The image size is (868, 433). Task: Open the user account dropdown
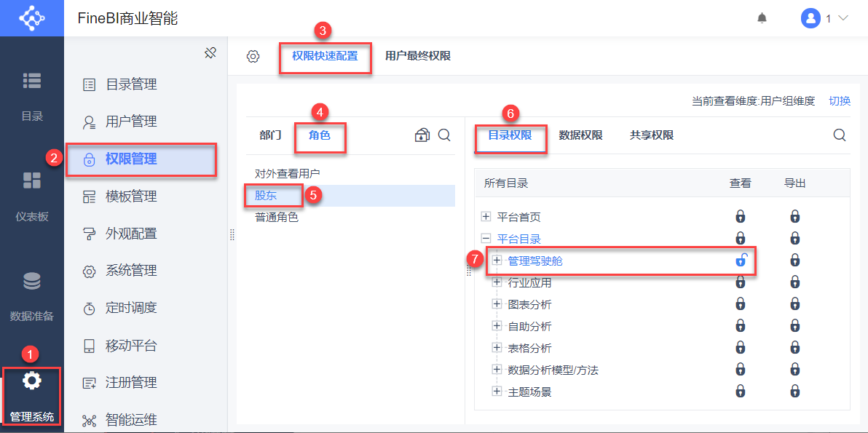pyautogui.click(x=825, y=18)
